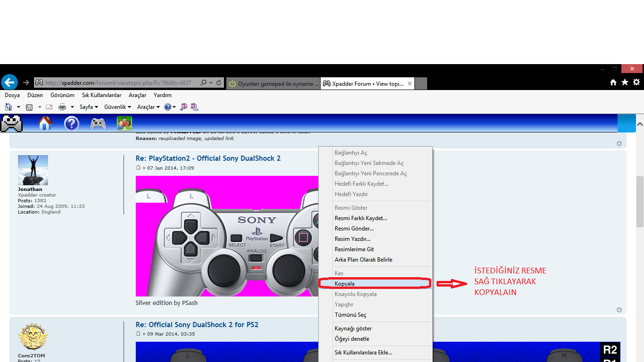Switch to the Xpadder Forum tab
This screenshot has height=362, width=644.
tap(368, 83)
